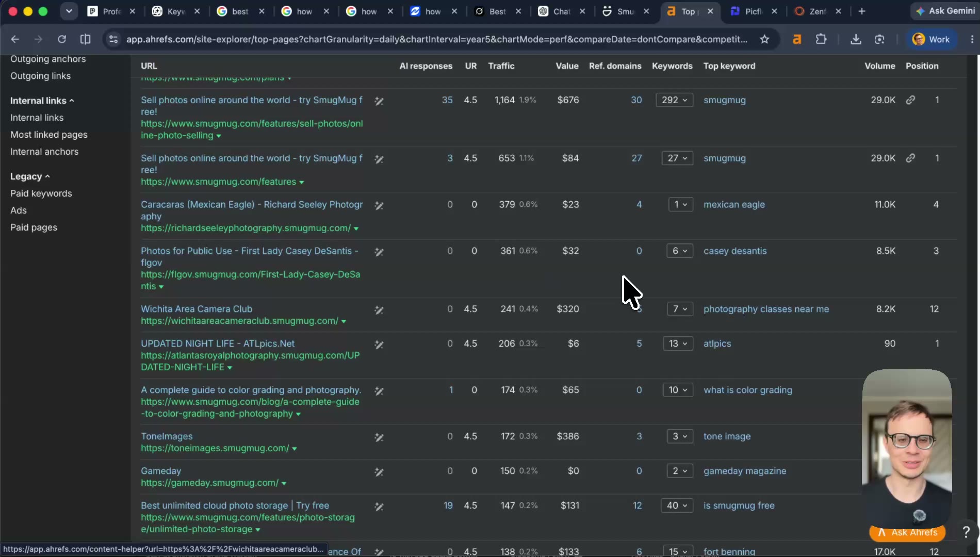Viewport: 980px width, 557px height.
Task: Go back to the previous page
Action: click(15, 39)
